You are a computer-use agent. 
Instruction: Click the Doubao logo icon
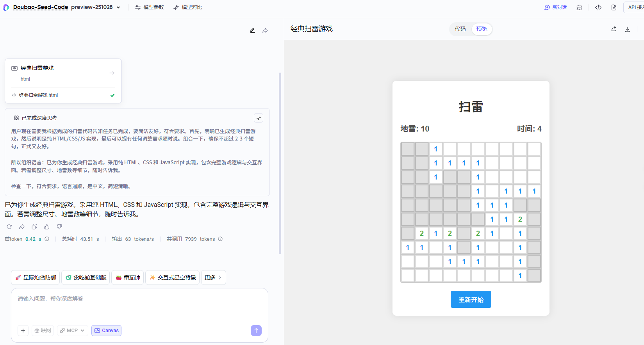pyautogui.click(x=6, y=7)
